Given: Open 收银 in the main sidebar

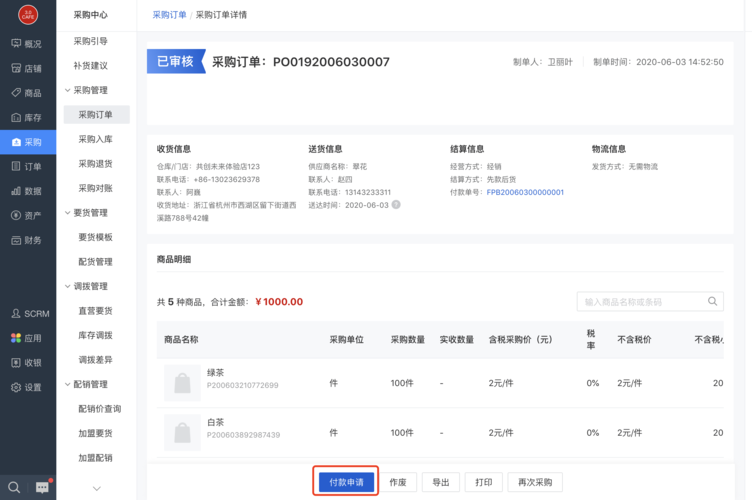Looking at the screenshot, I should point(27,363).
